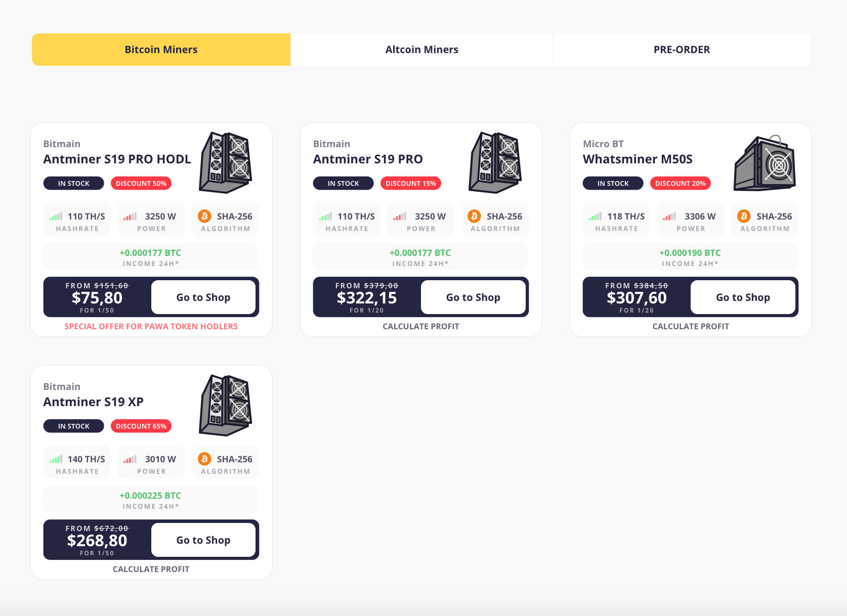The width and height of the screenshot is (847, 616).
Task: Click the red power bars on Whatsminer M50S
Action: 669,216
